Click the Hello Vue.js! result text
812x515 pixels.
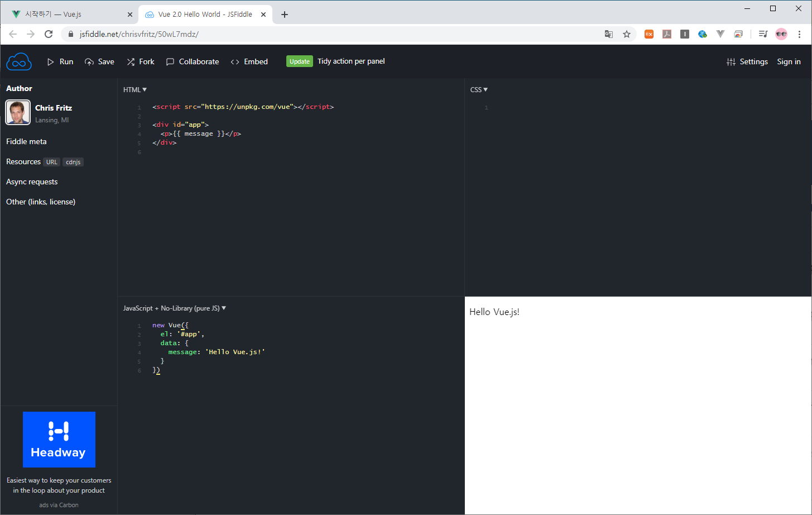click(494, 312)
